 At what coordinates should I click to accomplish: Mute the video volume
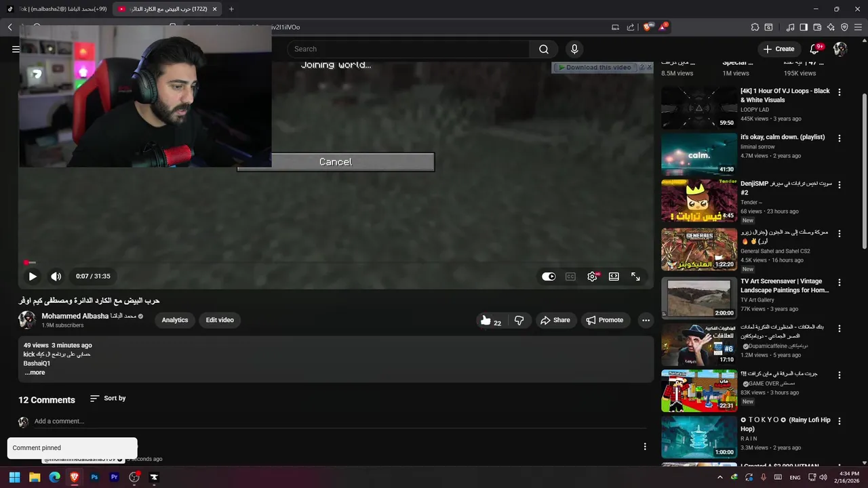[56, 276]
